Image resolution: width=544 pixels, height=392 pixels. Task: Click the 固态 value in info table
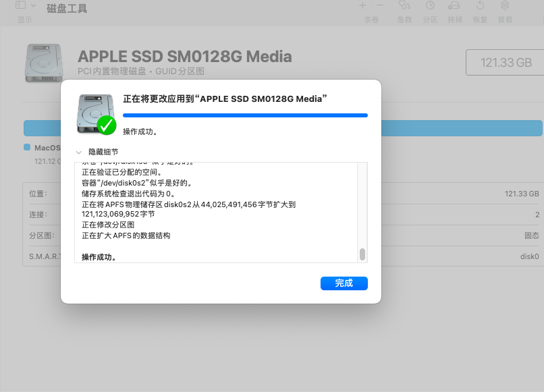click(531, 235)
